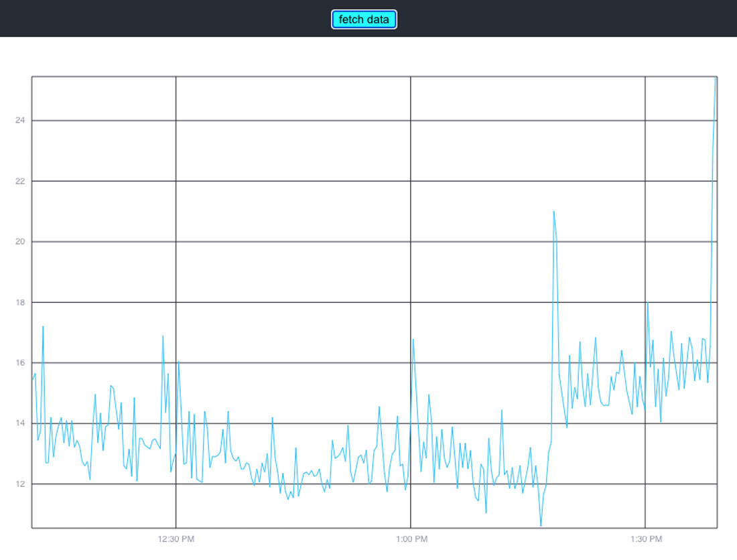Screen dimensions: 737x560
Task: Click the peak touching 18 after 1:30 PM
Action: tap(647, 303)
